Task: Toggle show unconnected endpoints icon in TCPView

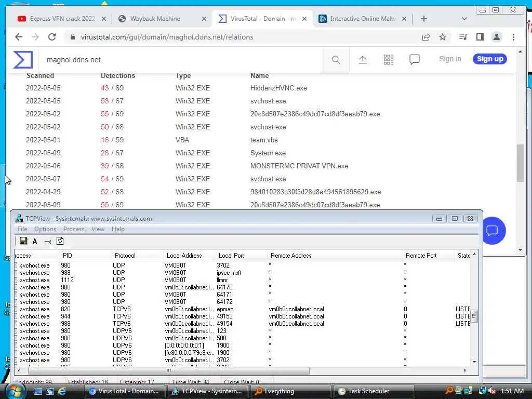Action: (x=47, y=241)
